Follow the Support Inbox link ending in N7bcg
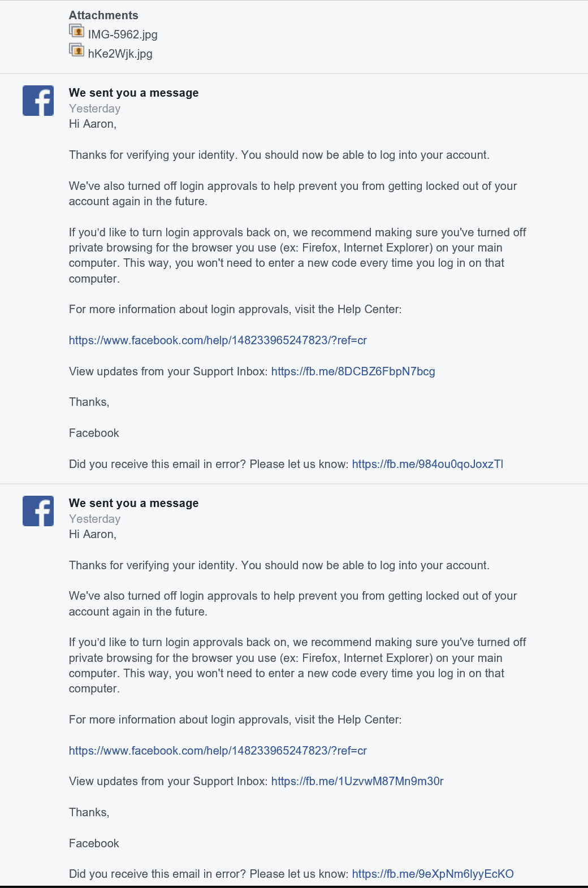This screenshot has height=888, width=588. pos(353,371)
